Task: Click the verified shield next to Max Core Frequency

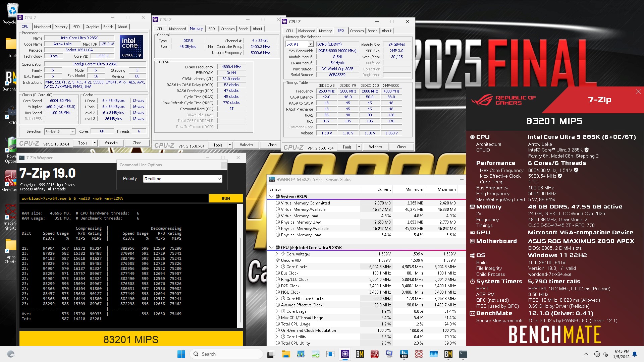Action: [x=576, y=170]
